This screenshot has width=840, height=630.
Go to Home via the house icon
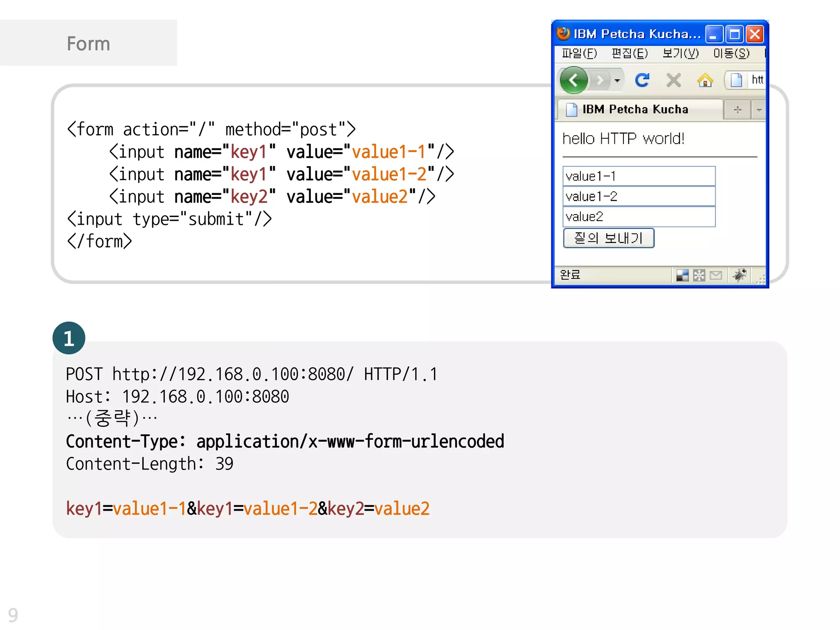pos(705,80)
